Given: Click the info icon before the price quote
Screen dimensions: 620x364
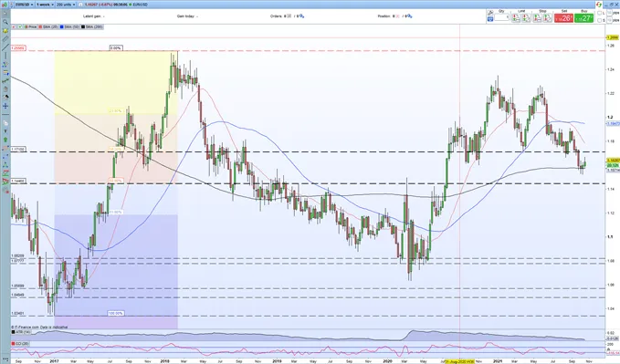Looking at the screenshot, I should tap(81, 5).
